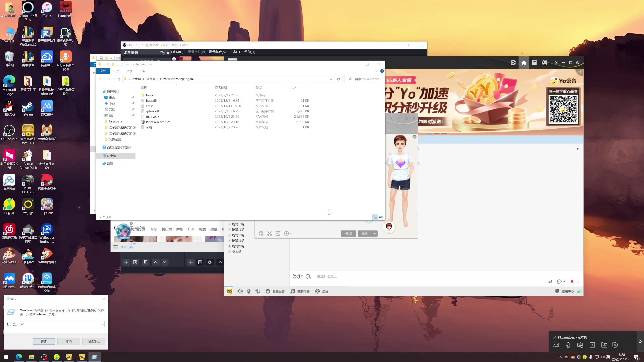Click the 关闭 button in chat window
Screen dimensions: 644x362
pyautogui.click(x=348, y=234)
